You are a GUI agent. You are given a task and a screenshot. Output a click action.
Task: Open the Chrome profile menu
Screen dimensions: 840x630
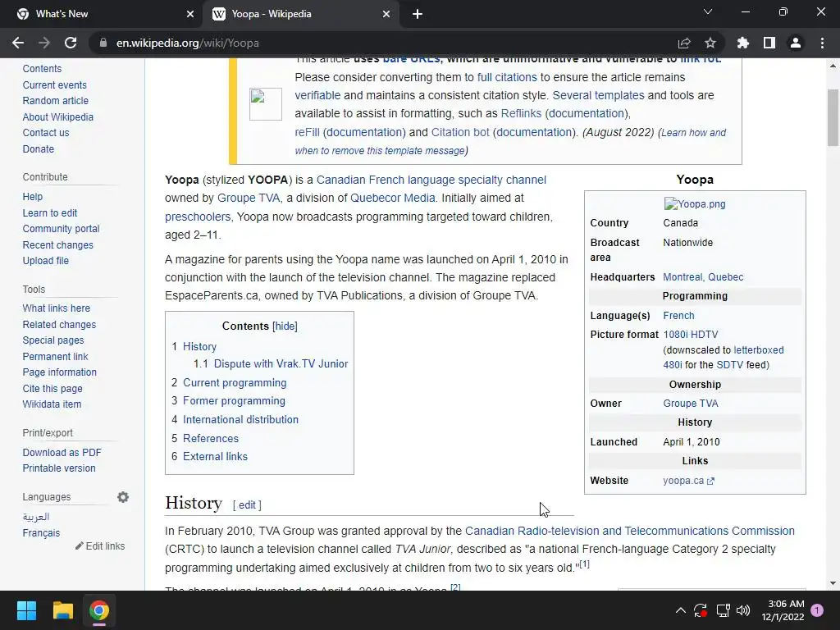[796, 43]
